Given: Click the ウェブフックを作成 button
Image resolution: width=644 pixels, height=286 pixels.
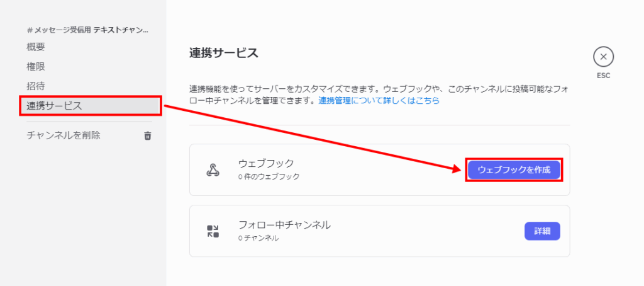Looking at the screenshot, I should pyautogui.click(x=514, y=169).
